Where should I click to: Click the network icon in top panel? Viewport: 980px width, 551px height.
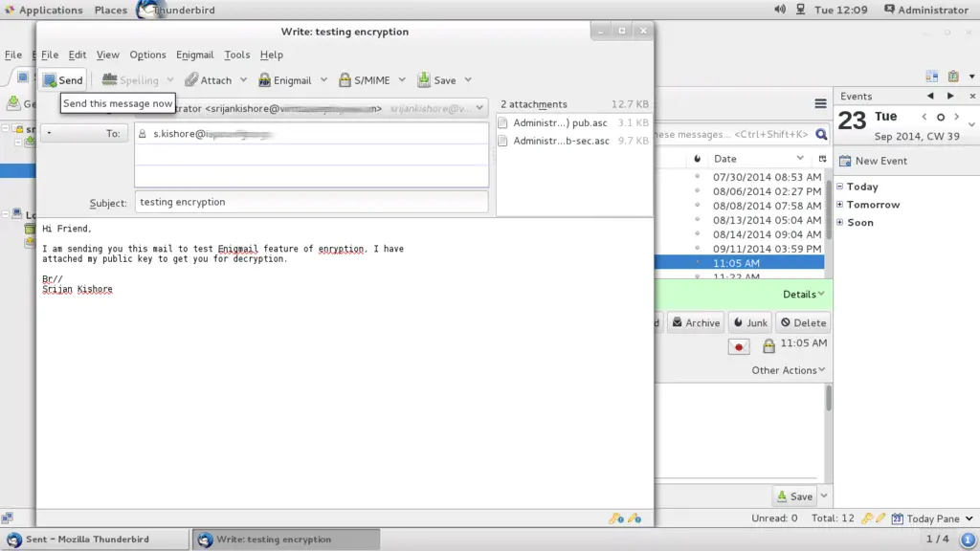(801, 10)
